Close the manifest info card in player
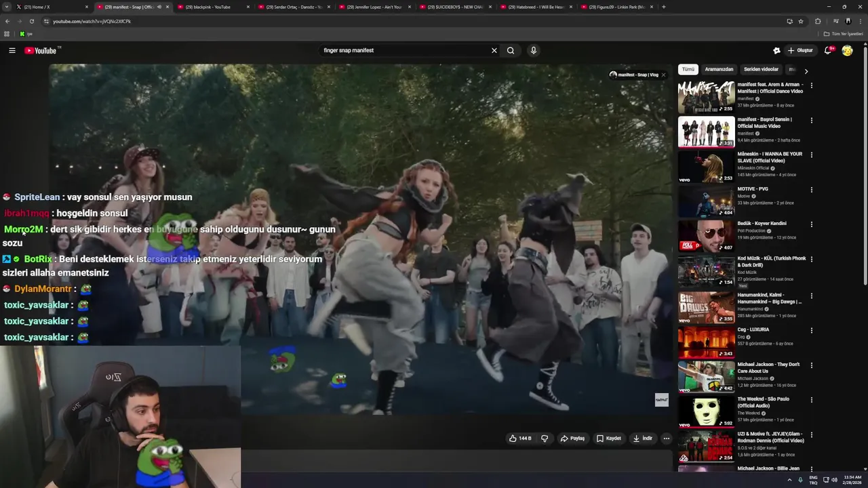The width and height of the screenshot is (868, 488). pos(663,75)
